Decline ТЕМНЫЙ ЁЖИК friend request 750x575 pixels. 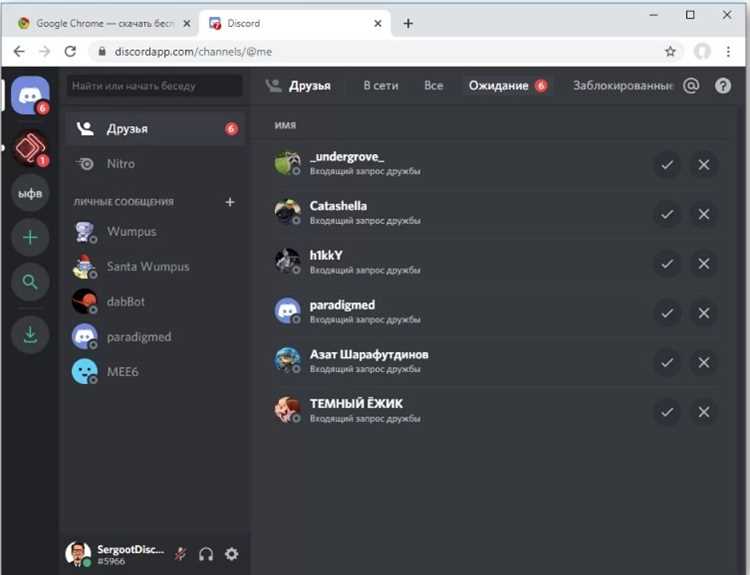[704, 412]
